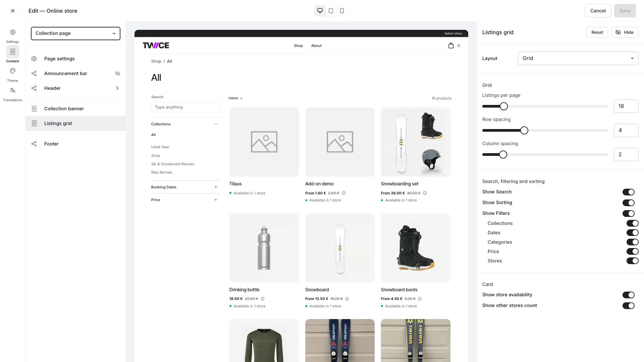Click price info icon for Snowboard
This screenshot has width=644, height=362.
pyautogui.click(x=347, y=299)
